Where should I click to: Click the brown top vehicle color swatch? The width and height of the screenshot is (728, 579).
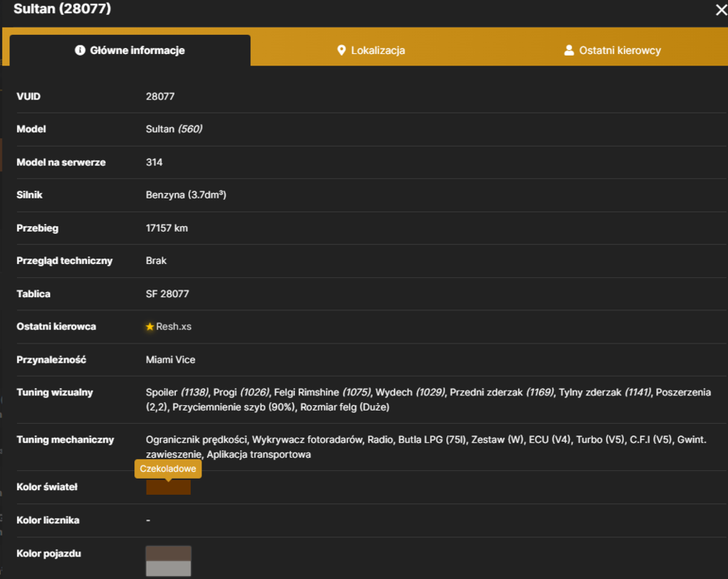[x=168, y=554]
